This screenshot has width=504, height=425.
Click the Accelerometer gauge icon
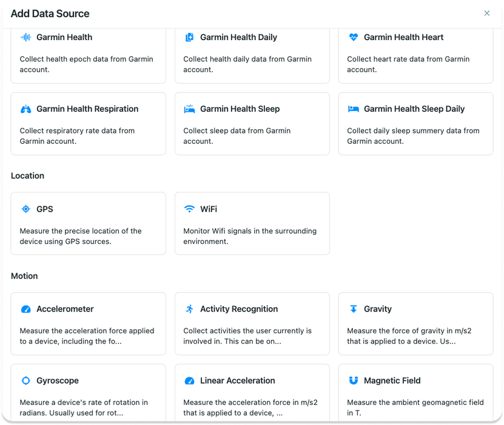pyautogui.click(x=25, y=309)
